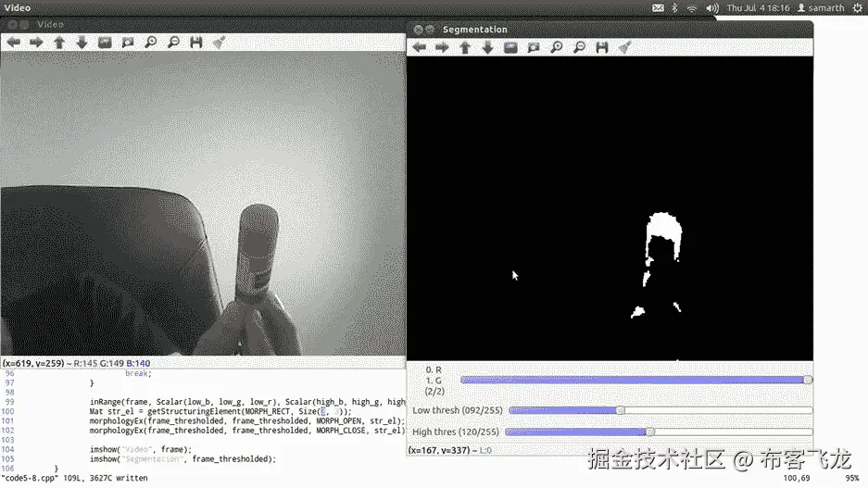Pan down in the Video window toolbar
868x488 pixels.
click(82, 42)
